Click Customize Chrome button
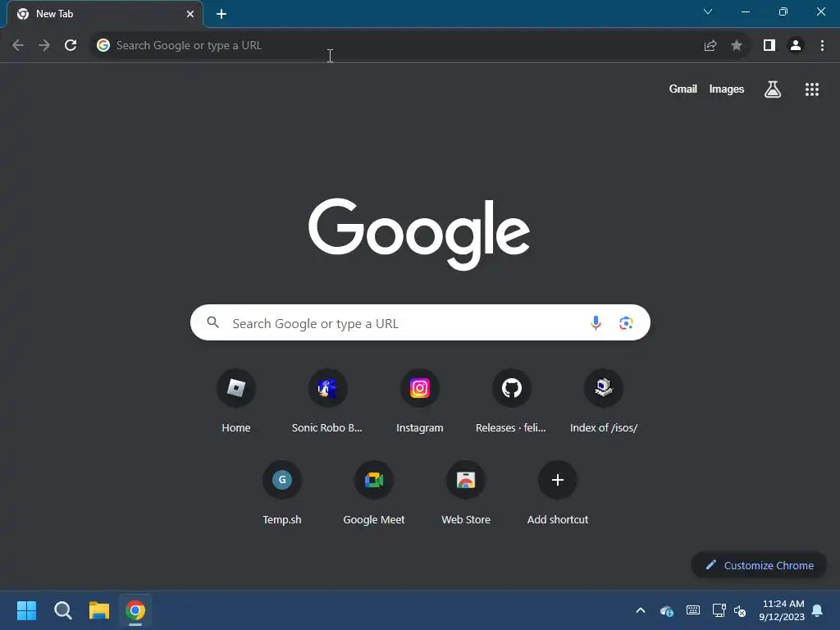The image size is (840, 630). [759, 565]
